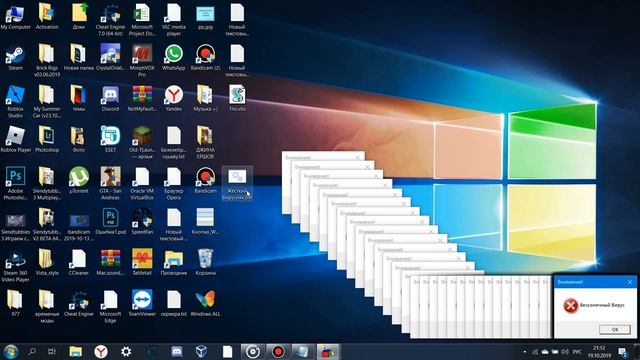Viewport: 640px width, 360px height.
Task: Select the Roblox Player desktop icon
Action: pos(16,139)
